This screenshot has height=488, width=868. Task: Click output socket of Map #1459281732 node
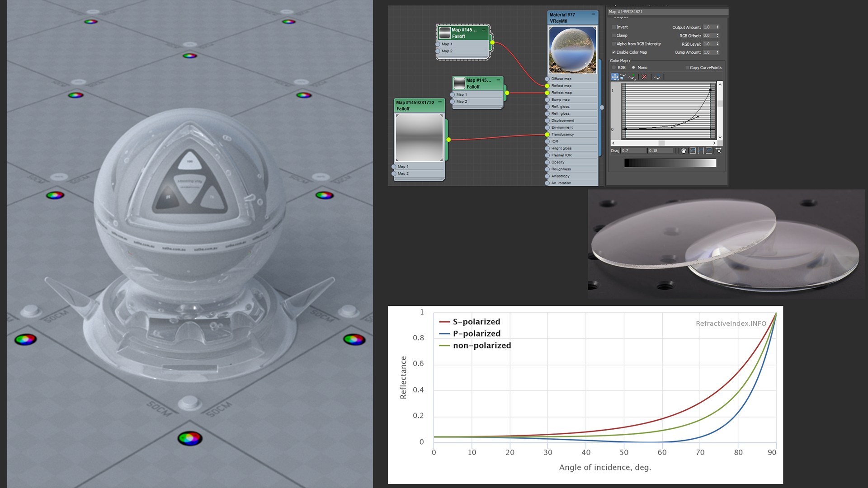pyautogui.click(x=448, y=140)
